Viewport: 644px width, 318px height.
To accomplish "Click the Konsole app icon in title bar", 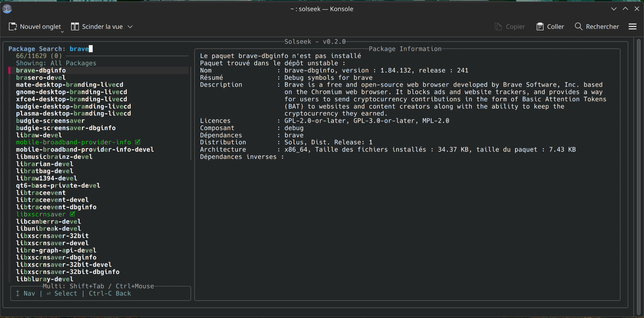I will (x=7, y=9).
